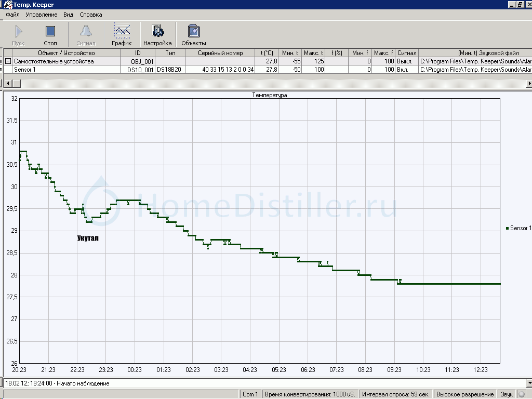Minimize the Temp. Keeper window
Viewport: 532px width, 399px height.
pos(512,4)
